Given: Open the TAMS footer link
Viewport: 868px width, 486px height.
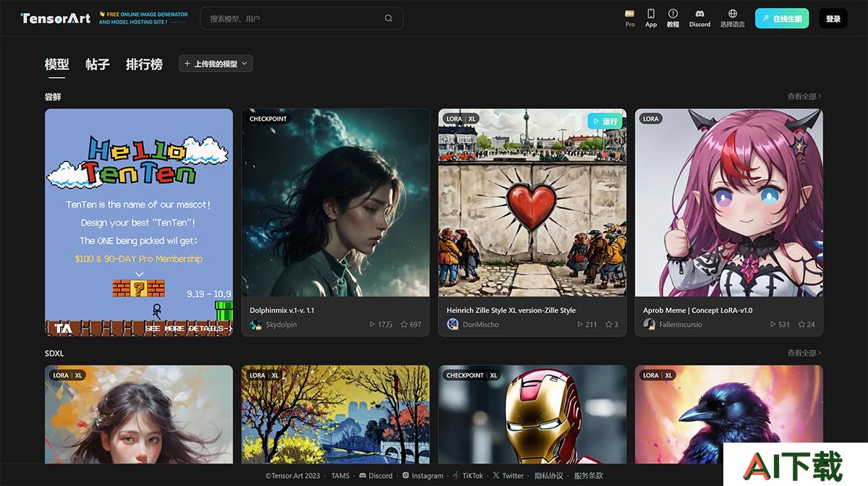Looking at the screenshot, I should (340, 475).
